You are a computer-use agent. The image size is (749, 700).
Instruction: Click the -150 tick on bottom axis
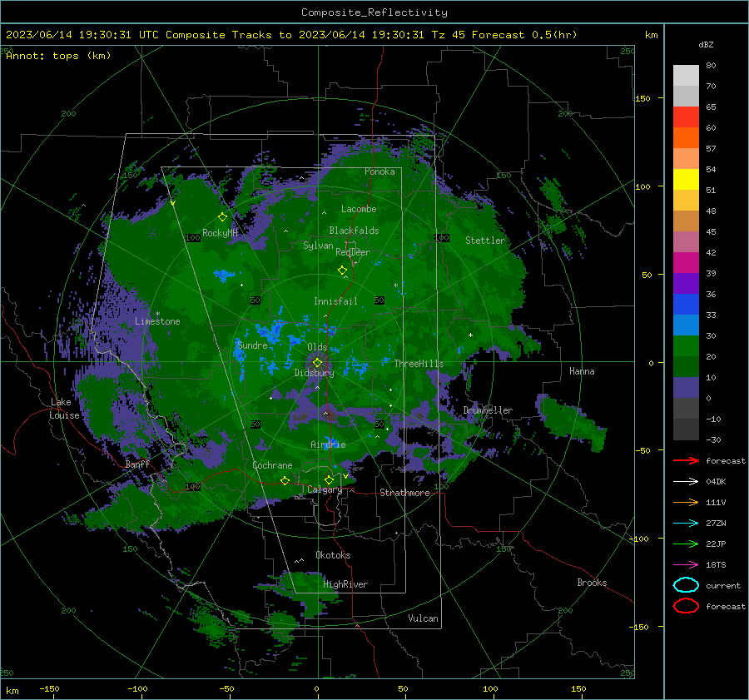49,688
